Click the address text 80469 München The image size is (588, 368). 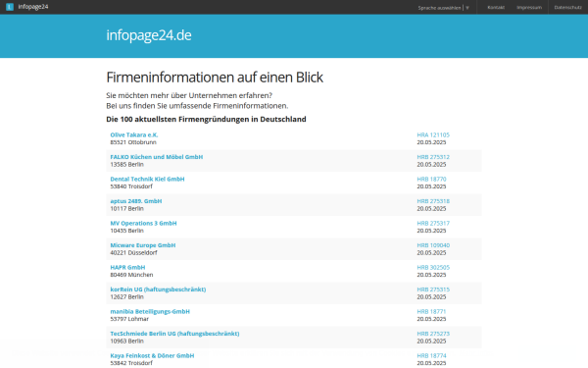(x=131, y=275)
